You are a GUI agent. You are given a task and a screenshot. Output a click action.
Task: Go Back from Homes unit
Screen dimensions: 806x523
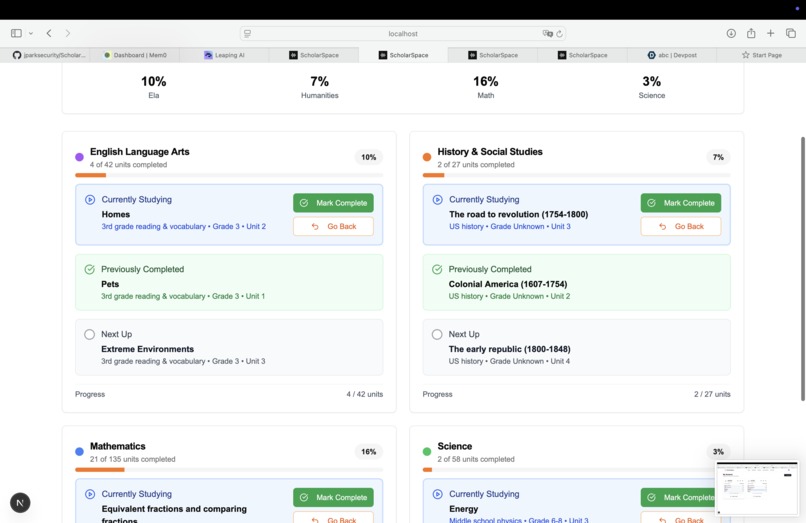(x=333, y=226)
